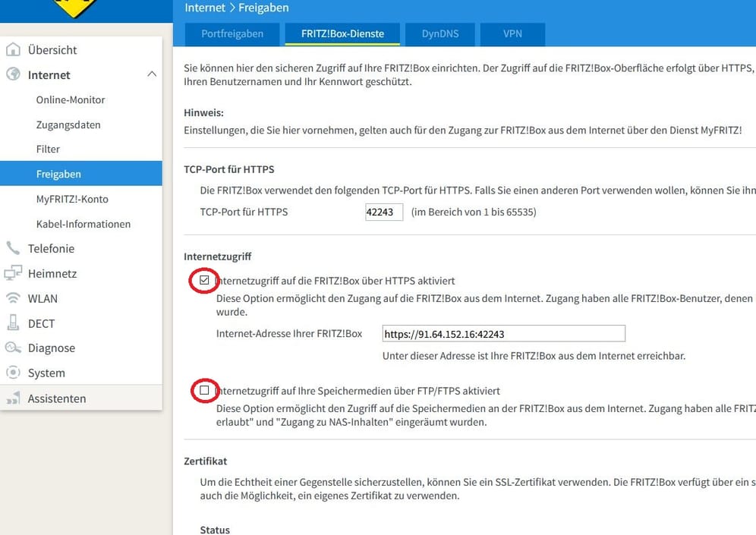Click the Heimnetz network icon

coord(15,273)
